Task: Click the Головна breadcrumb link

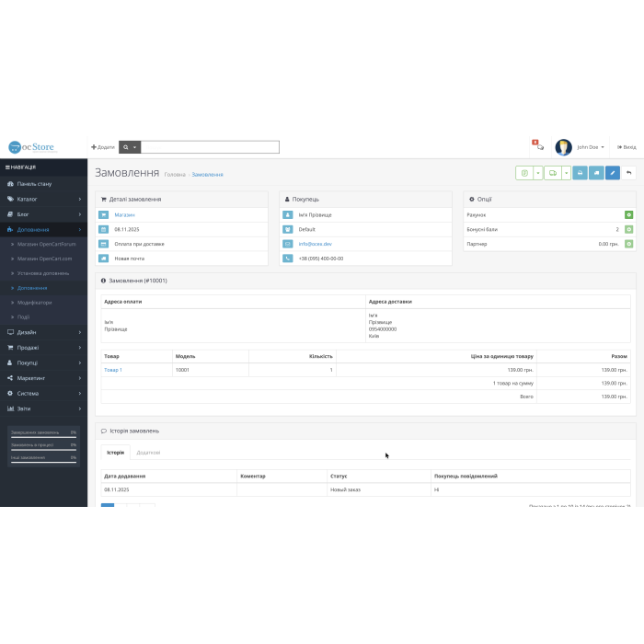Action: [x=175, y=175]
